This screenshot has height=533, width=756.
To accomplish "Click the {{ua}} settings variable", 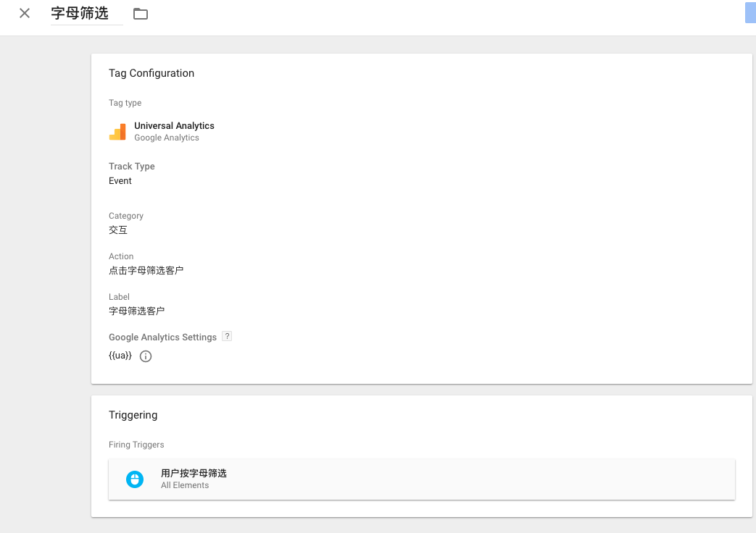I will coord(120,356).
